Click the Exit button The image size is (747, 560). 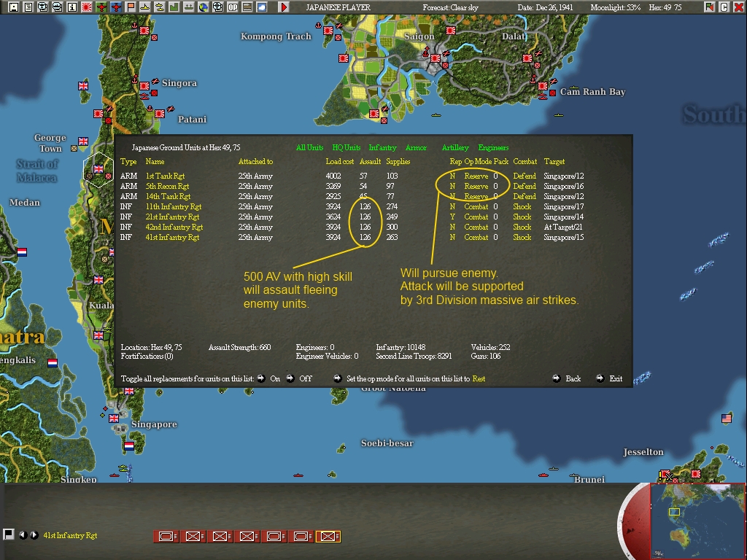(616, 378)
